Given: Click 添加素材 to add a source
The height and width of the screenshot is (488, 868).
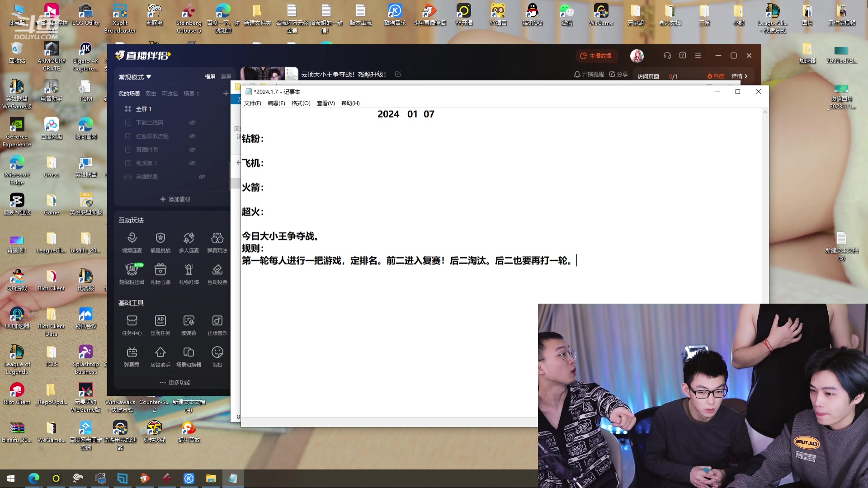Looking at the screenshot, I should (175, 199).
